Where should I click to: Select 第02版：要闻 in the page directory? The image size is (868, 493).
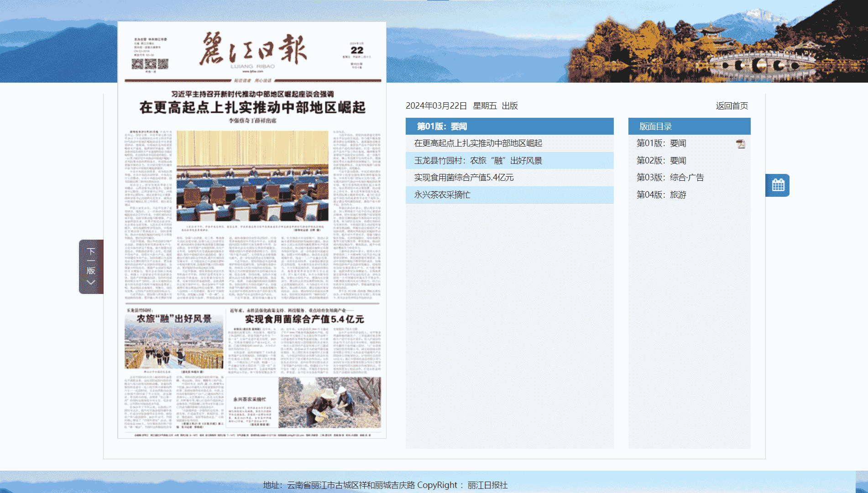click(661, 160)
